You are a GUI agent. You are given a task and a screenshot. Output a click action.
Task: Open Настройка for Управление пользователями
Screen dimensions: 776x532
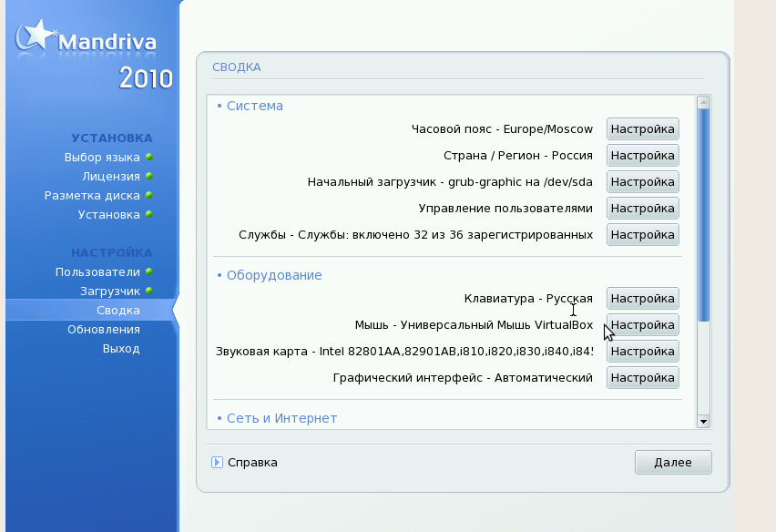[x=642, y=209]
